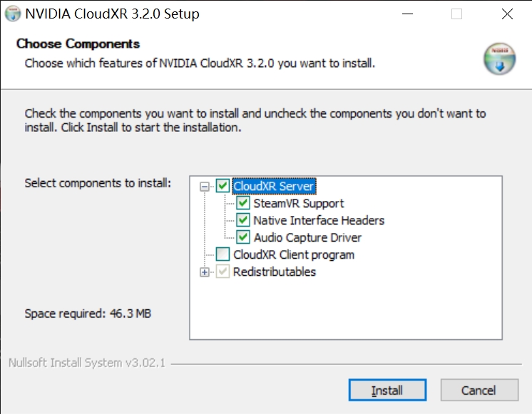Screen dimensions: 532x414
Task: Close the NVIDIA CloudXR Setup window
Action: (507, 14)
